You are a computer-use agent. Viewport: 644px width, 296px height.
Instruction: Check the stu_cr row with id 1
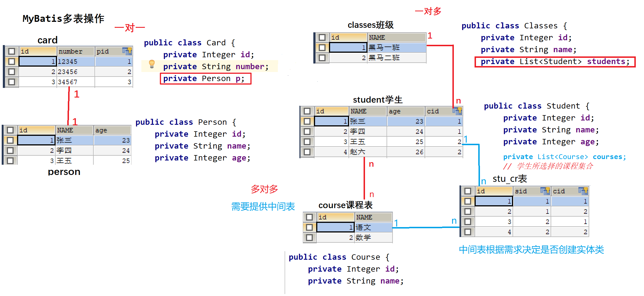(468, 201)
